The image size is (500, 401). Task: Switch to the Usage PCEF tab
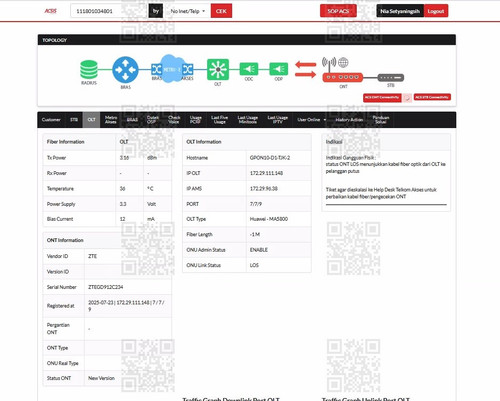point(195,120)
